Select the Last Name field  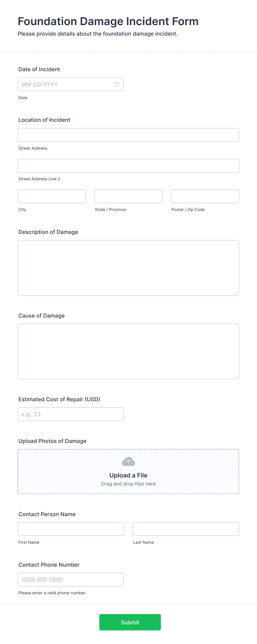pos(186,529)
